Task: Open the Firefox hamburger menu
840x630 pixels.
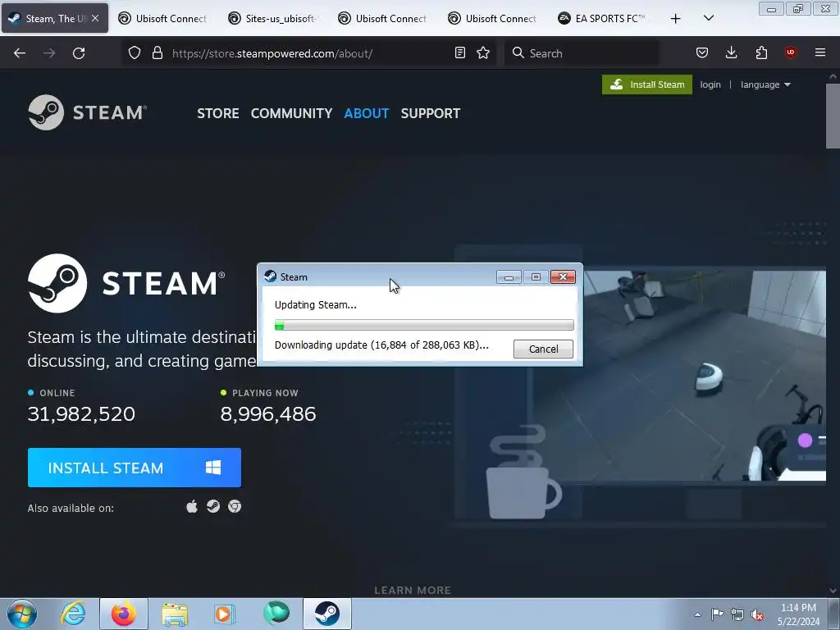Action: click(x=820, y=53)
